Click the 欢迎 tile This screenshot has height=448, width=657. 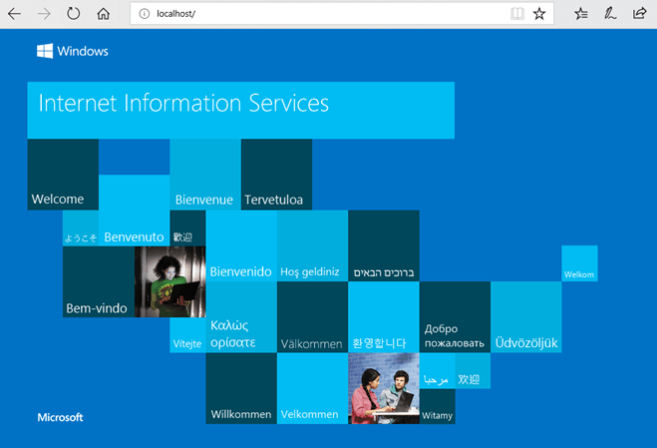click(473, 370)
